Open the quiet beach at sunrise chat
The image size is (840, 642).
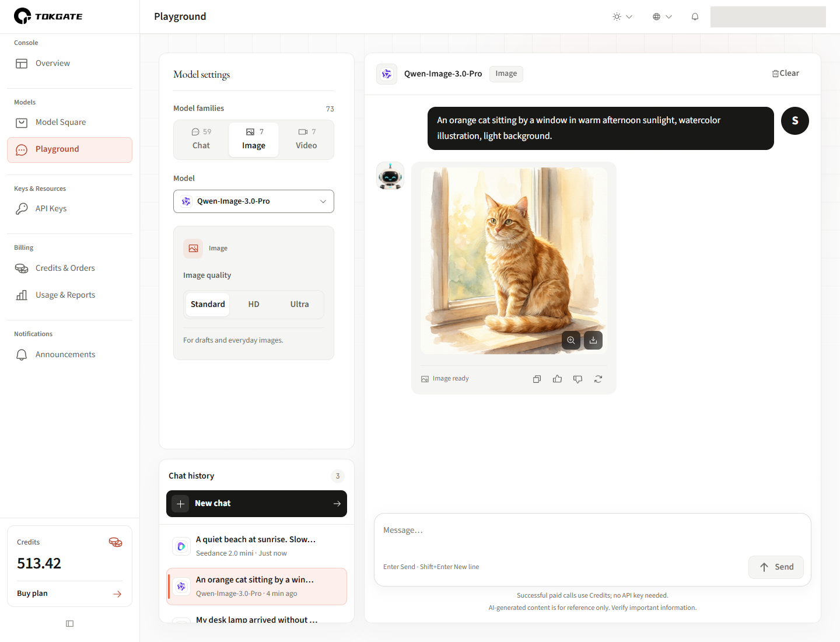pyautogui.click(x=257, y=546)
